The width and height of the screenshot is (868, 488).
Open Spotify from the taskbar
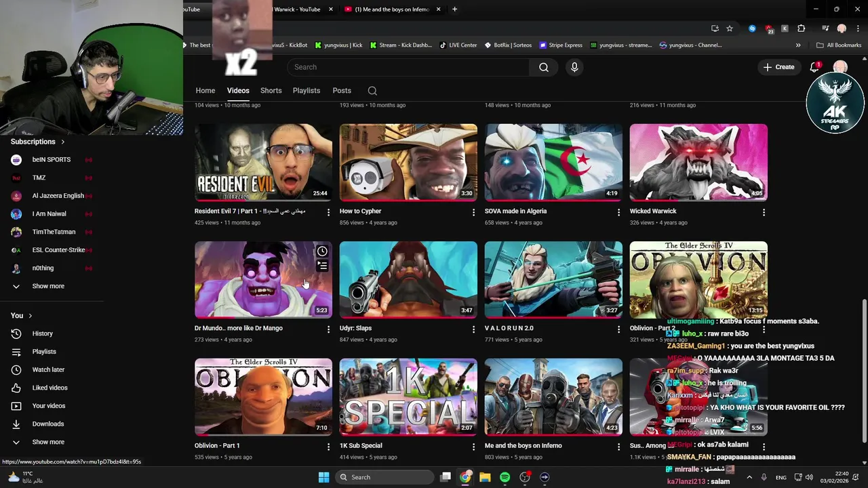tap(505, 477)
